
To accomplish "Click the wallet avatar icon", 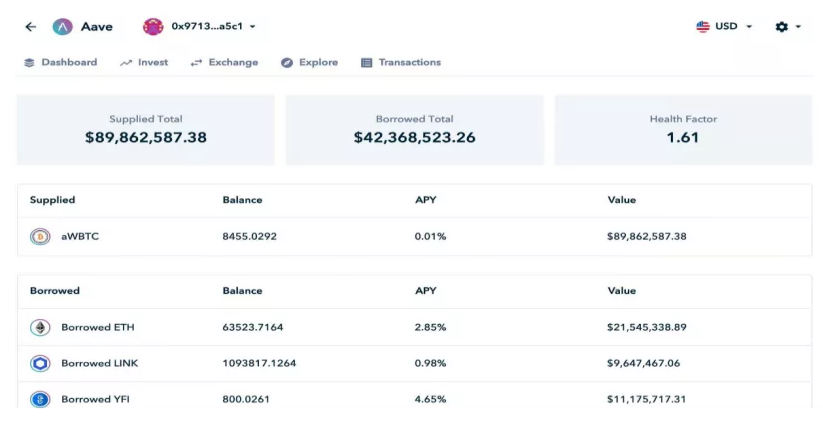I will 153,27.
